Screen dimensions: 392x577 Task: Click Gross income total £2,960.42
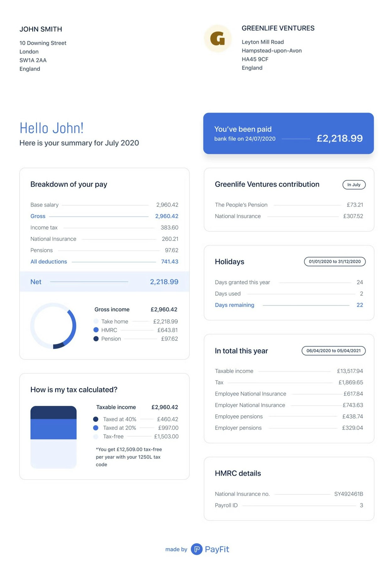(164, 309)
